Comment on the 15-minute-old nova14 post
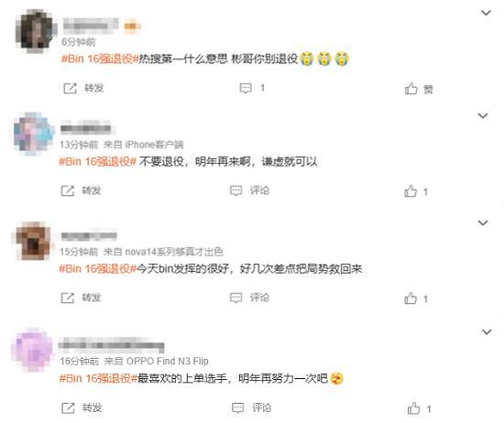The height and width of the screenshot is (423, 504). pos(249,298)
